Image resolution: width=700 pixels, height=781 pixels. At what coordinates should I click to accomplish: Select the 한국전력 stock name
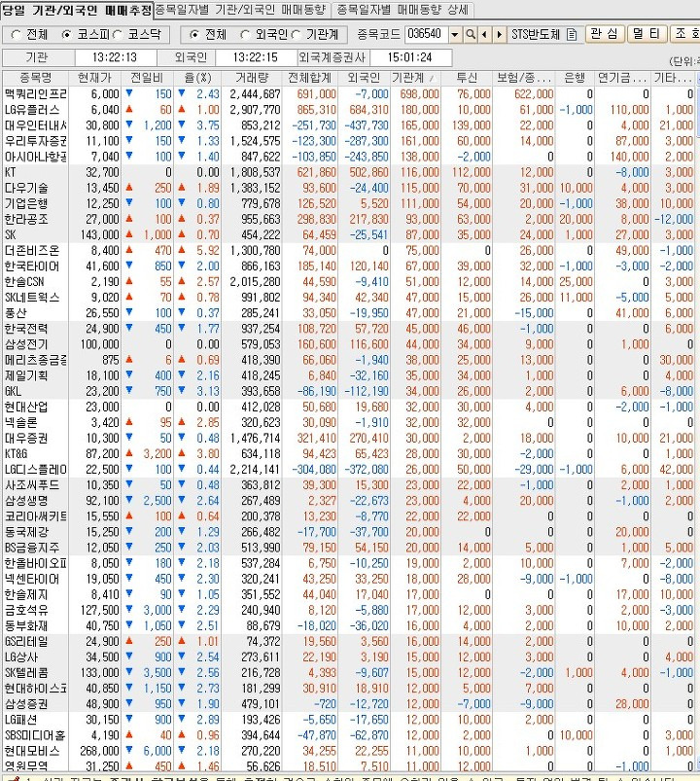pos(26,329)
